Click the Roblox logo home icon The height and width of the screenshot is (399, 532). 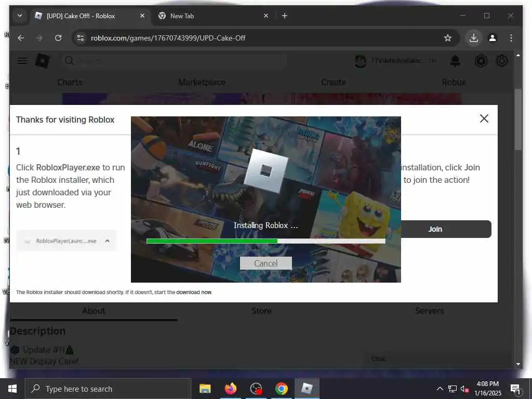pyautogui.click(x=43, y=61)
